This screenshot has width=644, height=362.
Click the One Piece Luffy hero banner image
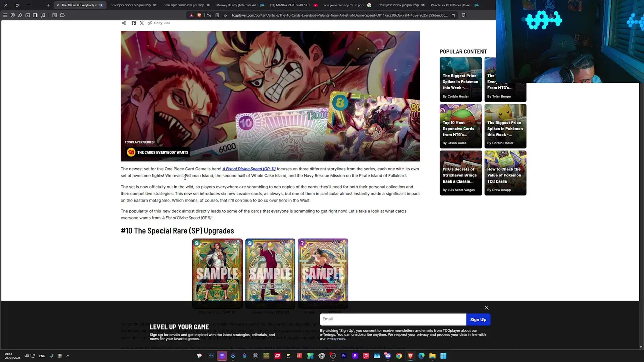point(270,96)
